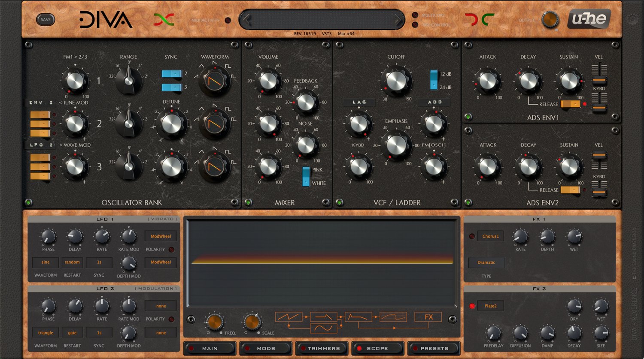Image resolution: width=644 pixels, height=359 pixels.
Task: Toggle the oscillator 3 sync switch
Action: tap(172, 87)
